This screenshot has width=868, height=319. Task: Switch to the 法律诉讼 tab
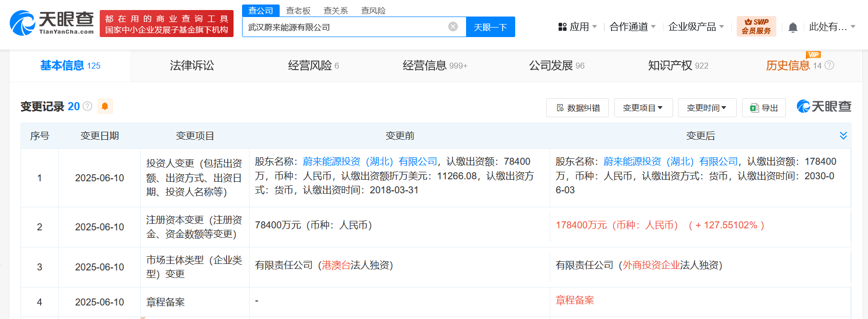[x=191, y=66]
